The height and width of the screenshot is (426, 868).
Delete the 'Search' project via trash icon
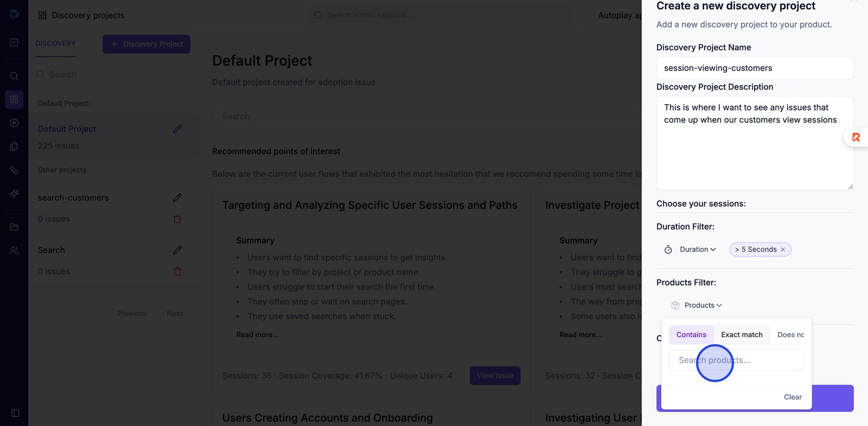(177, 272)
